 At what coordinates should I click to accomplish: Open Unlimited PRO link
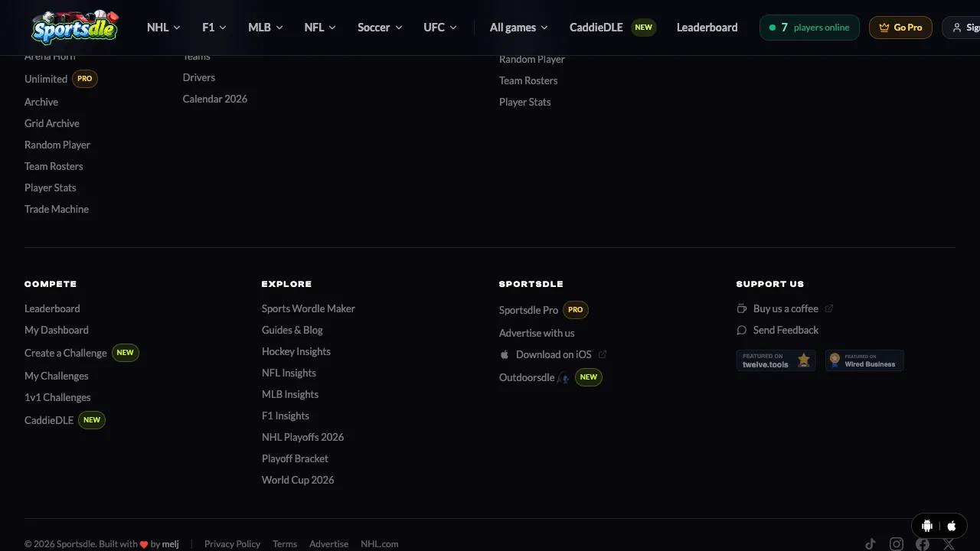click(x=61, y=79)
